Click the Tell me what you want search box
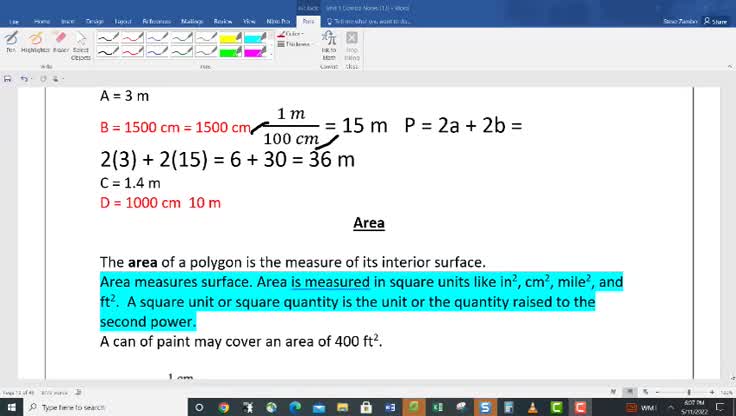The height and width of the screenshot is (416, 736). (x=368, y=22)
